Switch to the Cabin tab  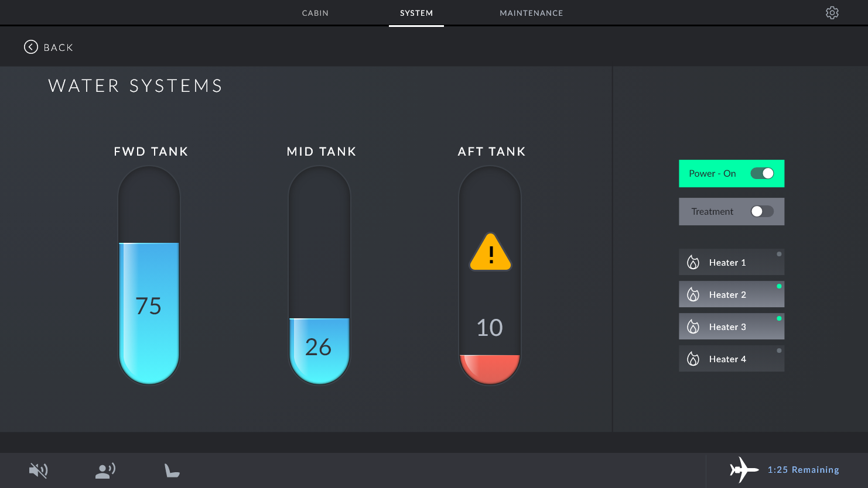point(315,13)
